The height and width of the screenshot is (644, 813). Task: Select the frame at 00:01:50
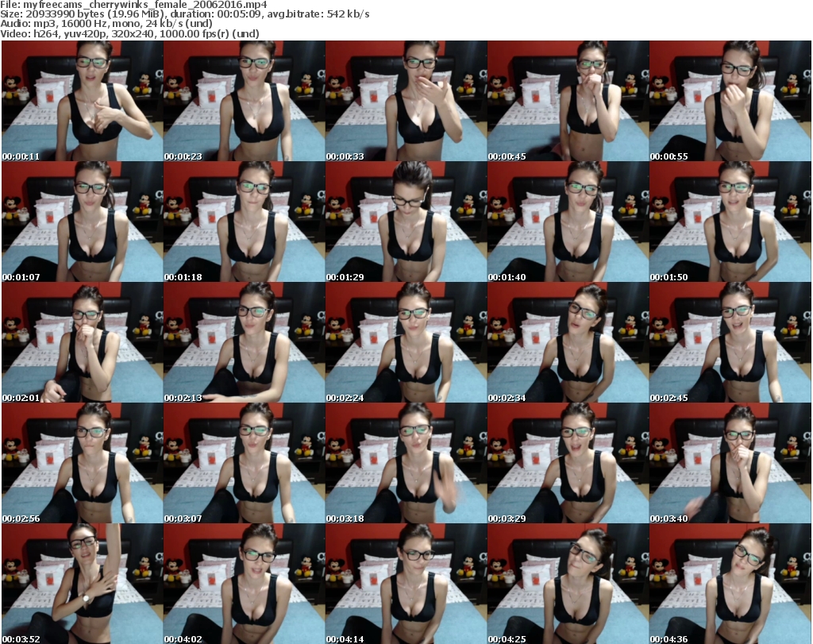730,222
